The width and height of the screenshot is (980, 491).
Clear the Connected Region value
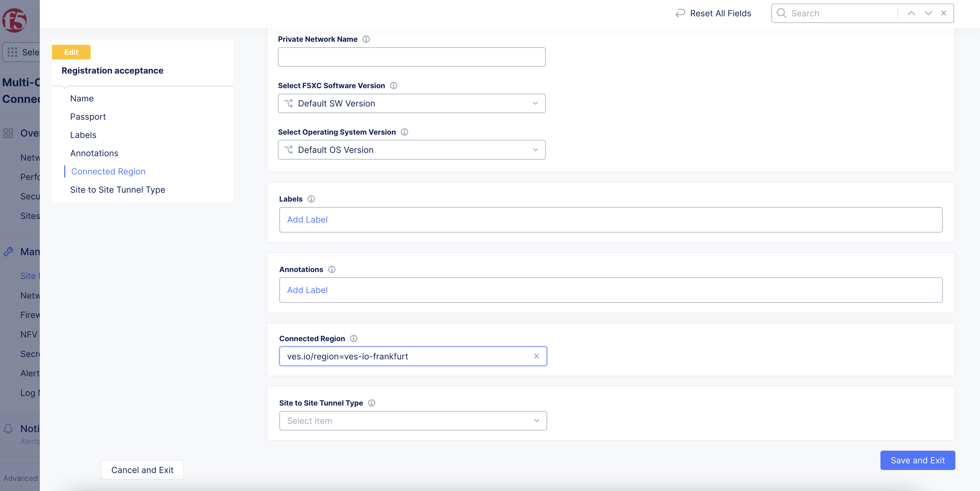(536, 356)
